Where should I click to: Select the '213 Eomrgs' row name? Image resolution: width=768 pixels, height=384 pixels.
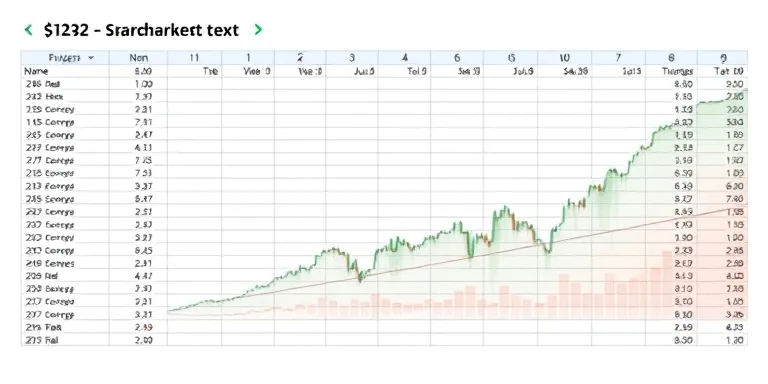[x=50, y=187]
